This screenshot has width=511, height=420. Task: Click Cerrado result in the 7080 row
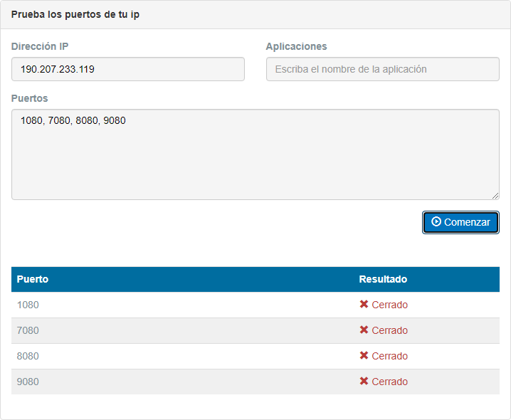tap(390, 330)
